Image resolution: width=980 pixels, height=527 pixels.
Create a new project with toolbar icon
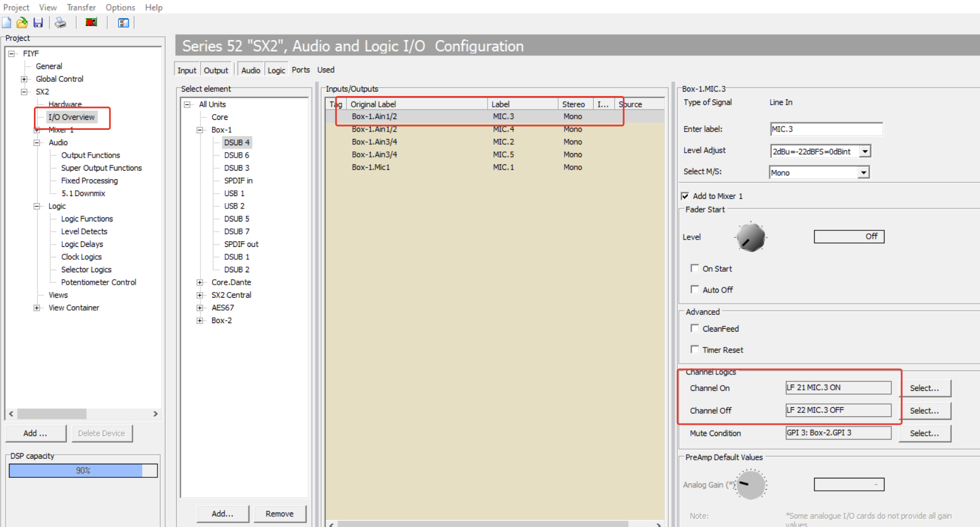click(x=7, y=23)
